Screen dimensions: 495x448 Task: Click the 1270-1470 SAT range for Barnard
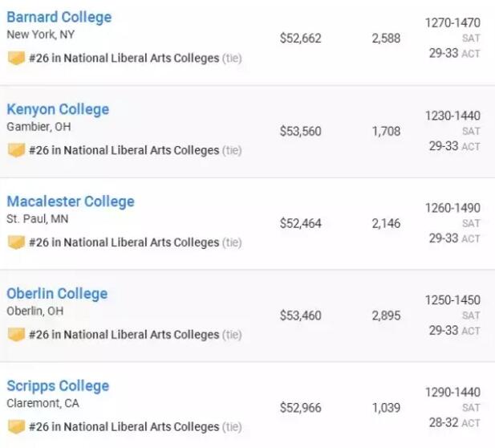(x=452, y=22)
